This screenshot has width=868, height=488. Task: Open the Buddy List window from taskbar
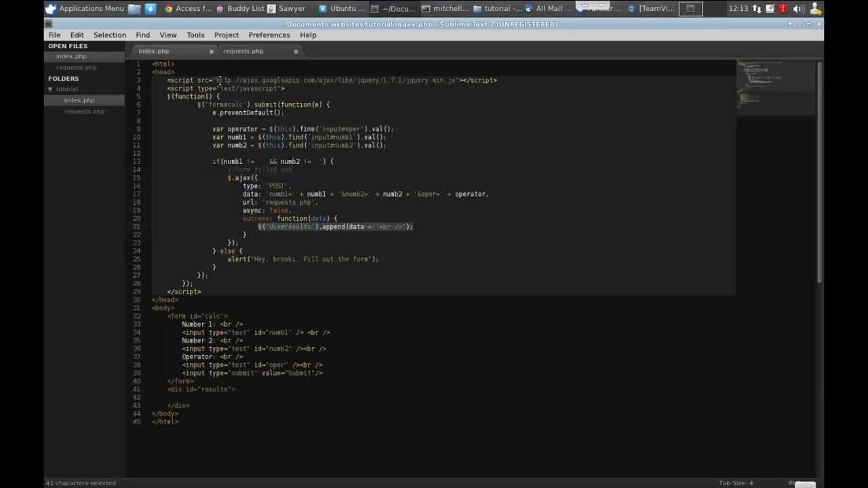coord(240,8)
